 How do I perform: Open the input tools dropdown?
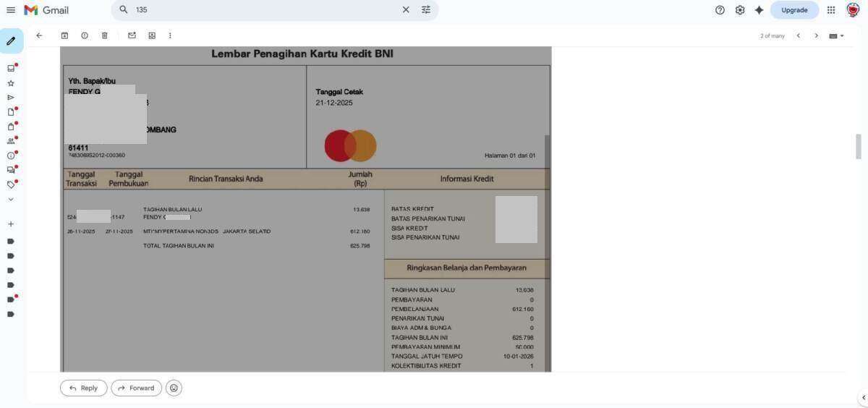click(x=837, y=35)
